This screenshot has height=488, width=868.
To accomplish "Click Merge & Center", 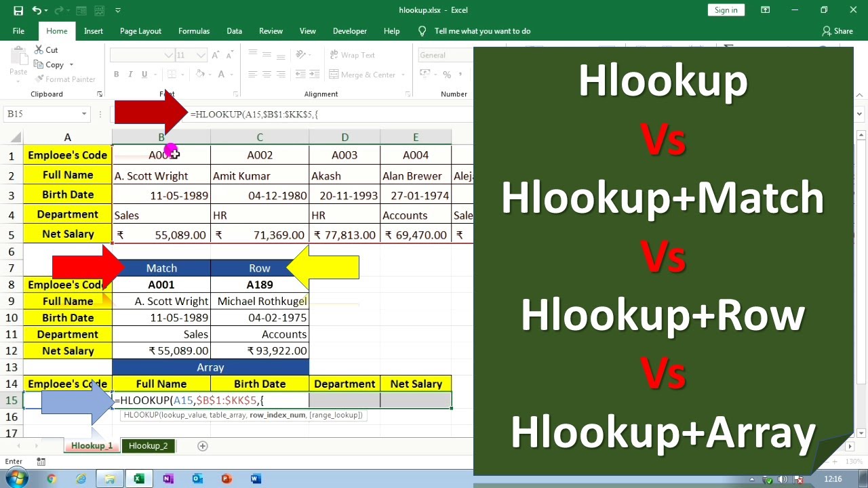I will [x=363, y=75].
